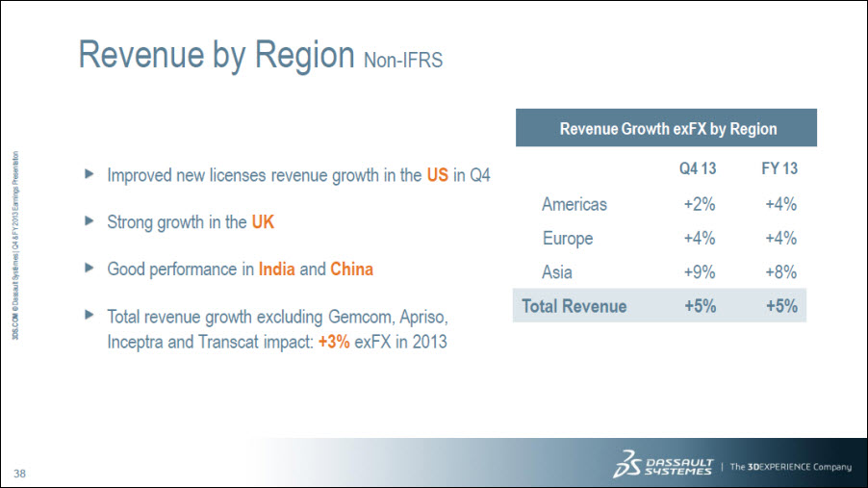Click the Europe Q4 13 value '+4%'
This screenshot has height=488, width=868.
coord(700,238)
